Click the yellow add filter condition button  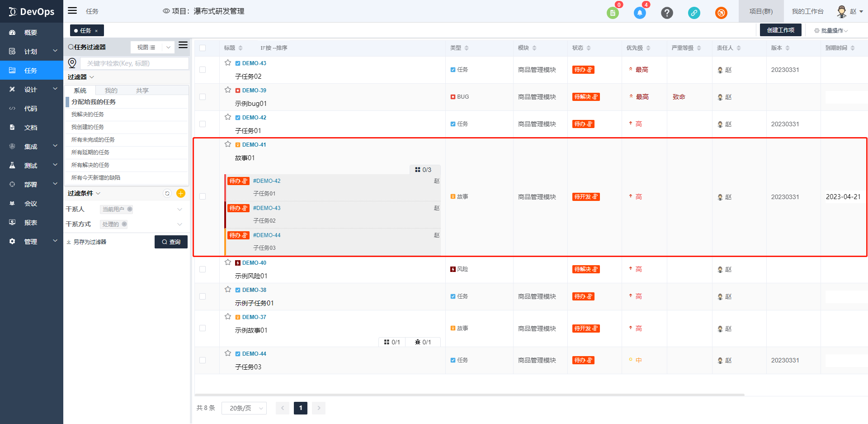tap(181, 193)
